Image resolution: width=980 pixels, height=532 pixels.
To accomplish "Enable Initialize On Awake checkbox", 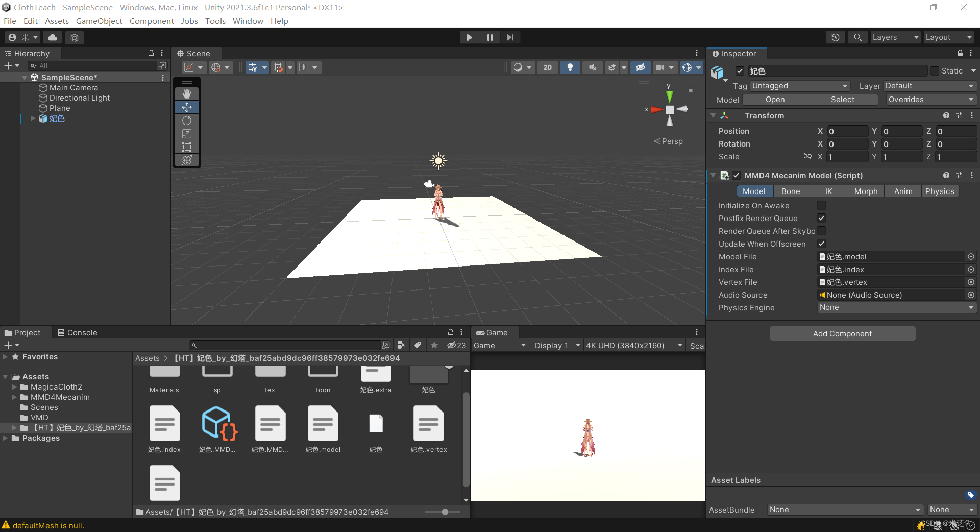I will pyautogui.click(x=821, y=205).
